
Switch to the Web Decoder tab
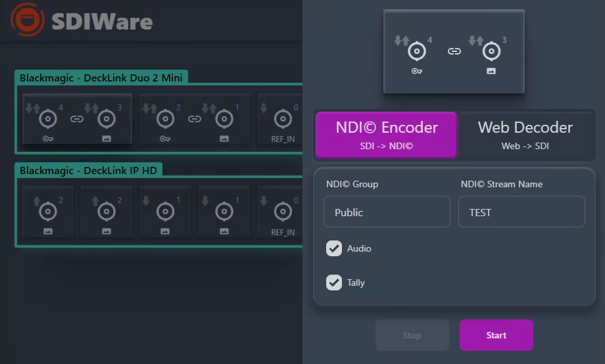525,135
